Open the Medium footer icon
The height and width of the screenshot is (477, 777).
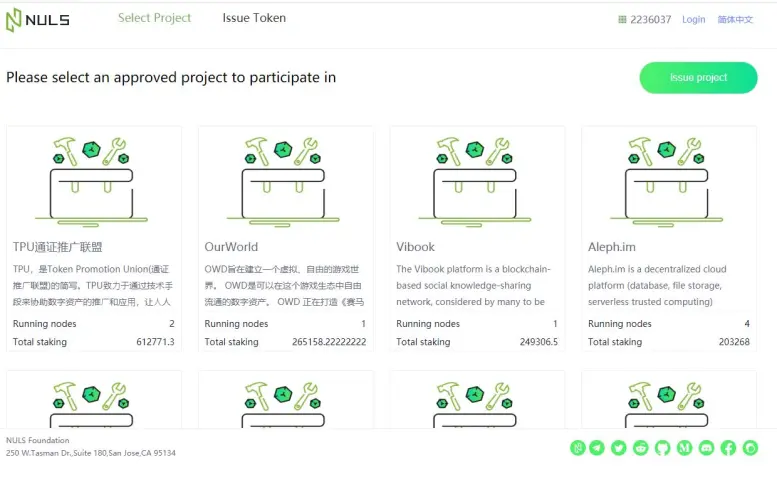[x=684, y=448]
